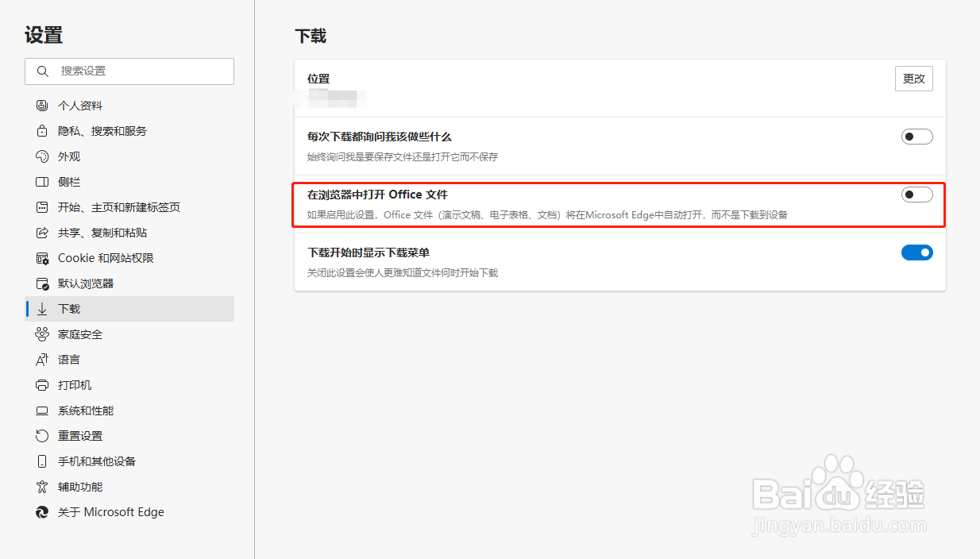Go to 默认浏览器 settings

click(129, 283)
